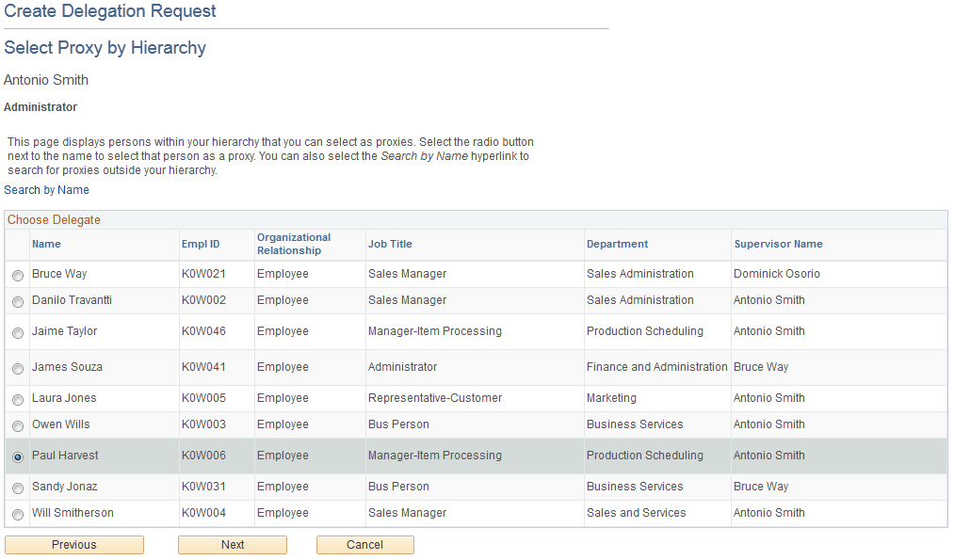
Task: Select Jaime Taylor's radio button
Action: pos(17,331)
